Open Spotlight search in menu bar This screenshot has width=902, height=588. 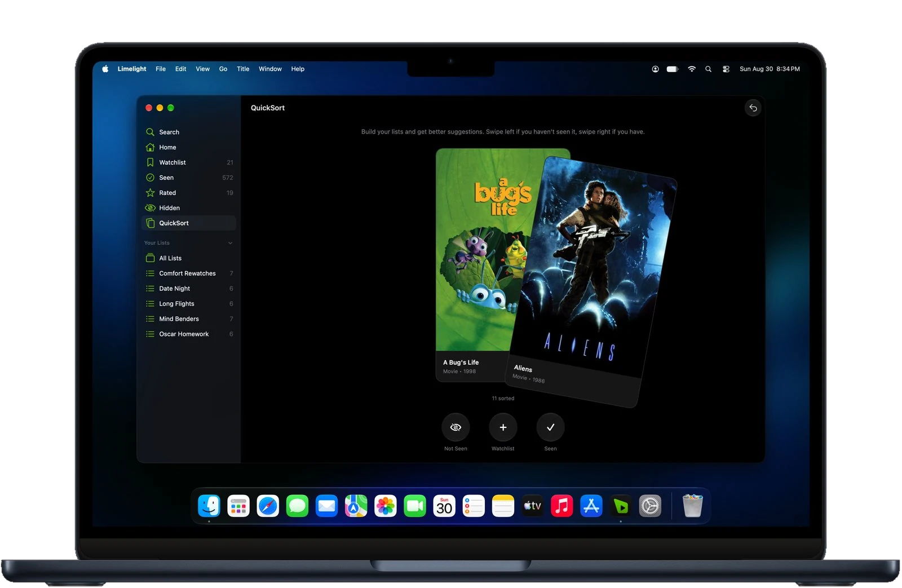coord(709,69)
